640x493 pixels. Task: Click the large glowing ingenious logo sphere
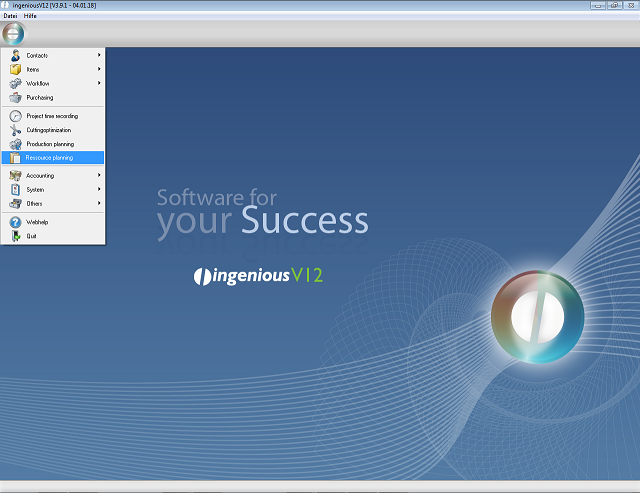click(x=537, y=317)
